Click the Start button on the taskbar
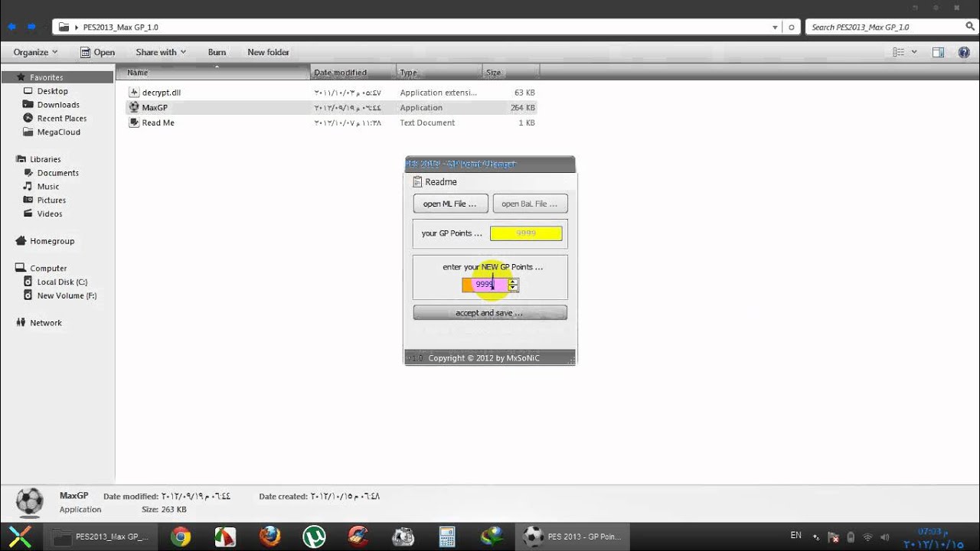 (20, 536)
